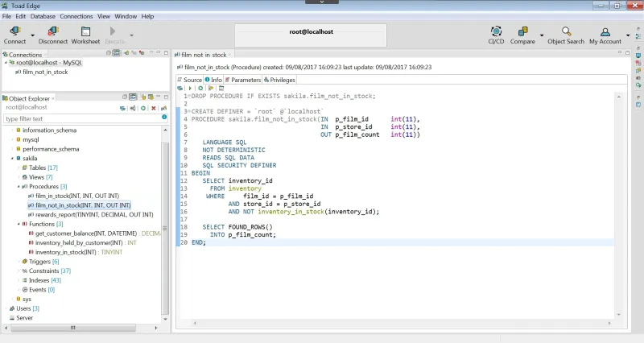Collapse the Procedures folder

(19, 187)
